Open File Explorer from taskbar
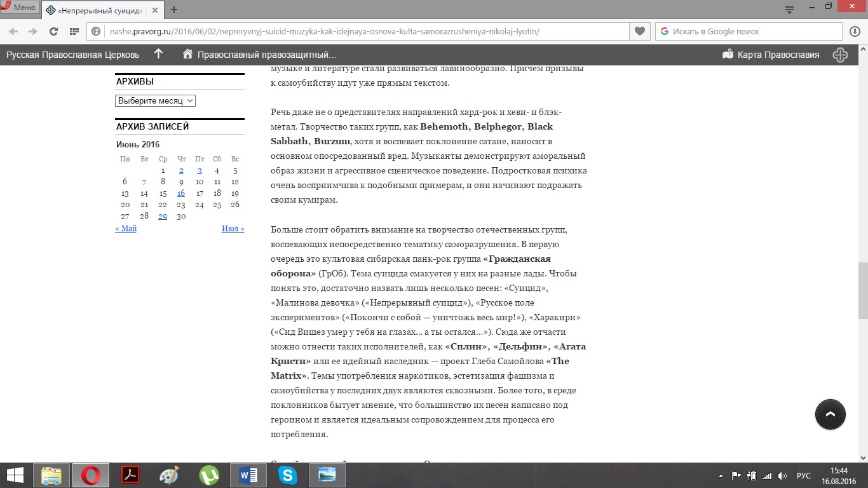 click(x=51, y=475)
